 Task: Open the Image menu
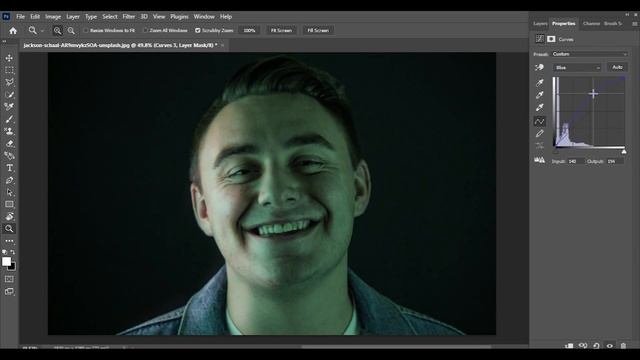click(53, 17)
